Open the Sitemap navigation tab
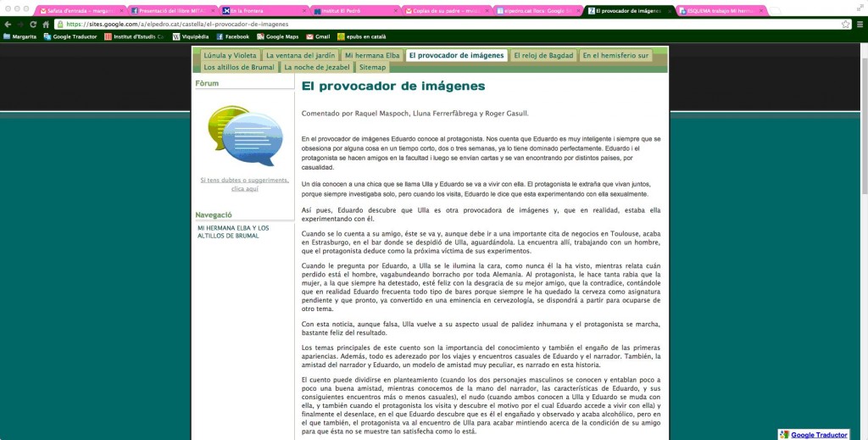This screenshot has width=868, height=440. coord(372,67)
